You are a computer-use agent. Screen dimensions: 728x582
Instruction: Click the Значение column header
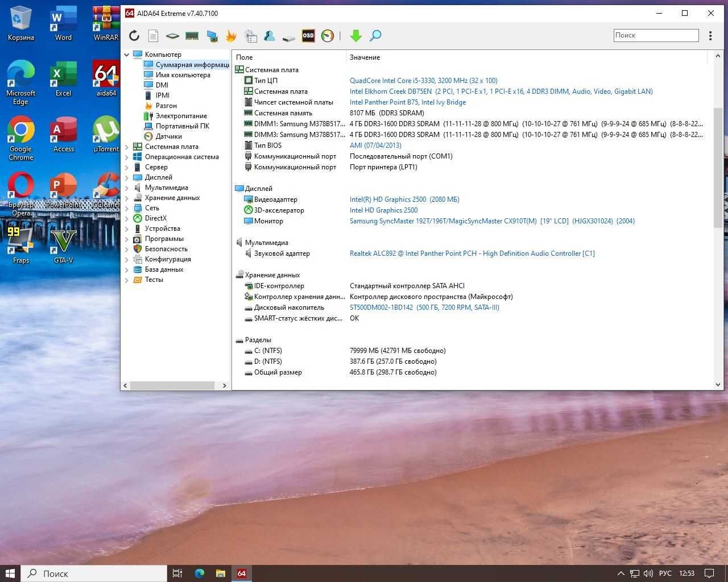tap(527, 57)
